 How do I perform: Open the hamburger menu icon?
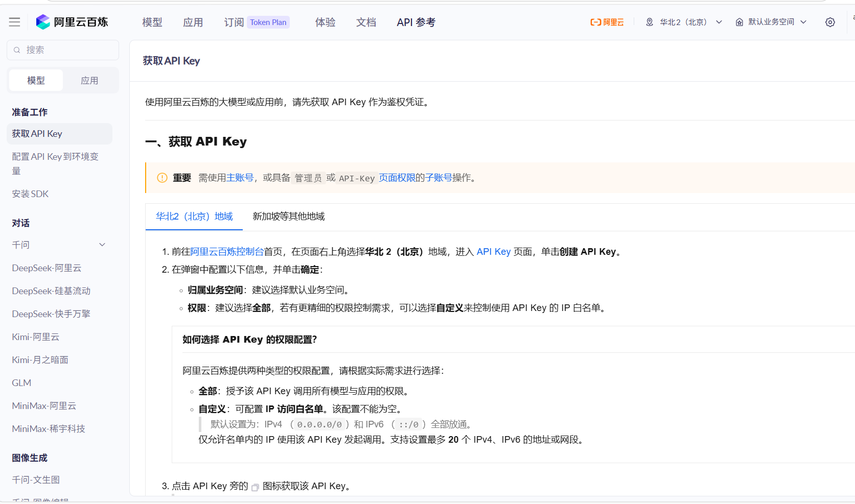(14, 22)
